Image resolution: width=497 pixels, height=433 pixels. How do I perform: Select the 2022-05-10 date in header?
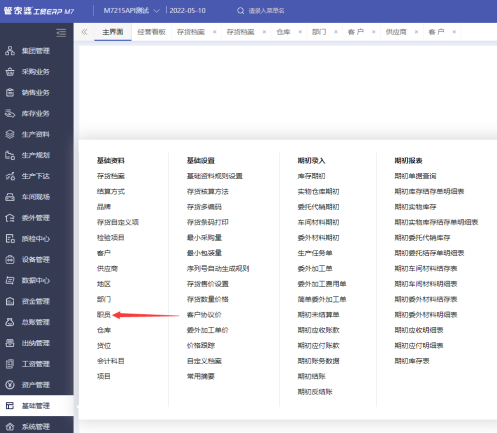pos(187,11)
